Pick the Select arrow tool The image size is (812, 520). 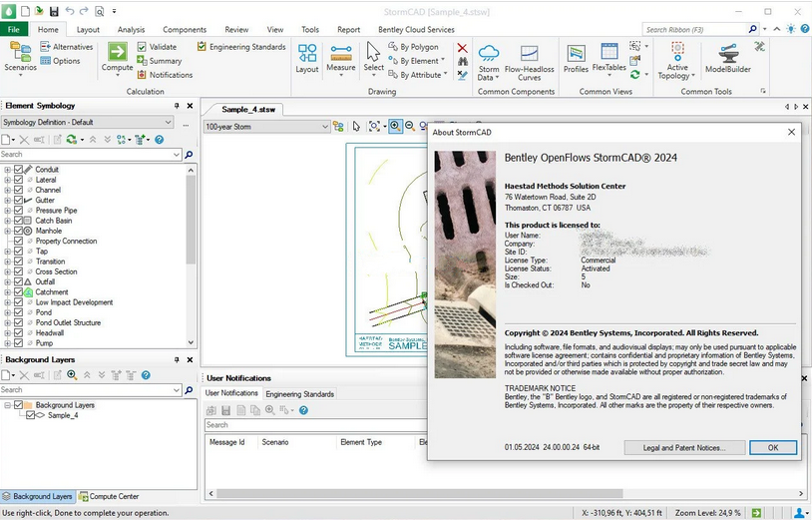pyautogui.click(x=373, y=60)
